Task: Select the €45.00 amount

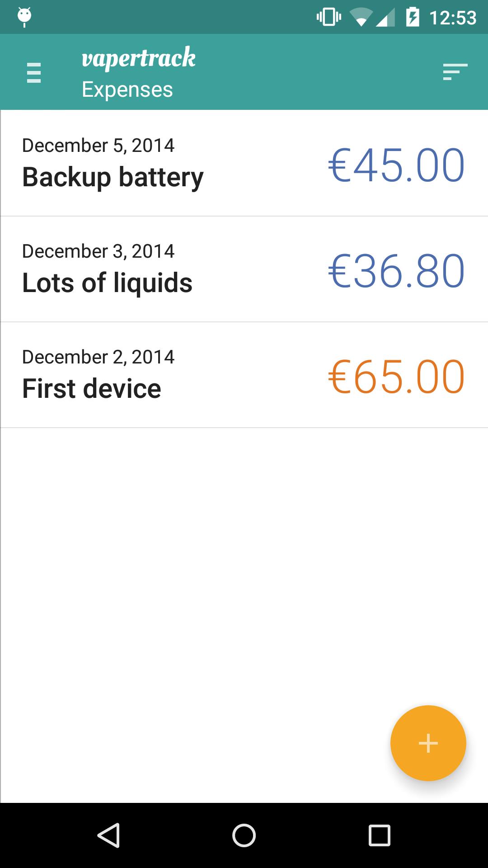Action: coord(396,165)
